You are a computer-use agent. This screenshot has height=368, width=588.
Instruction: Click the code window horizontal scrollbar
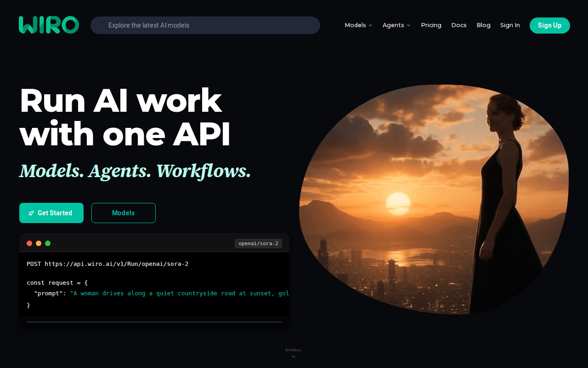coord(154,322)
